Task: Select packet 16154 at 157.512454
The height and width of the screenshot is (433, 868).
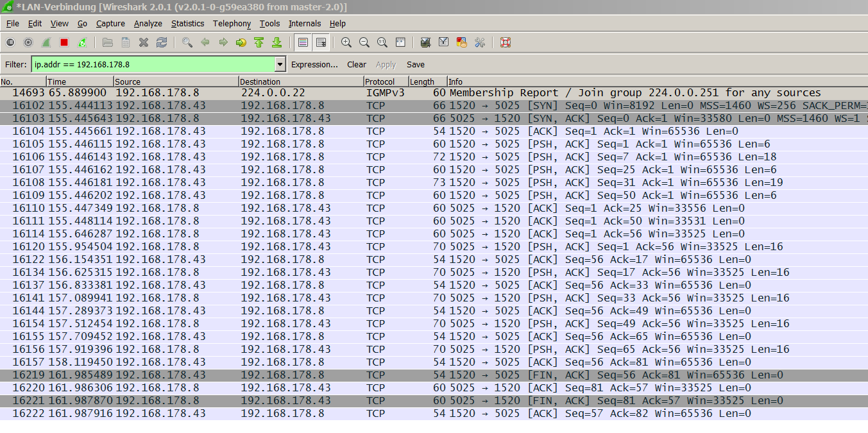Action: click(434, 323)
